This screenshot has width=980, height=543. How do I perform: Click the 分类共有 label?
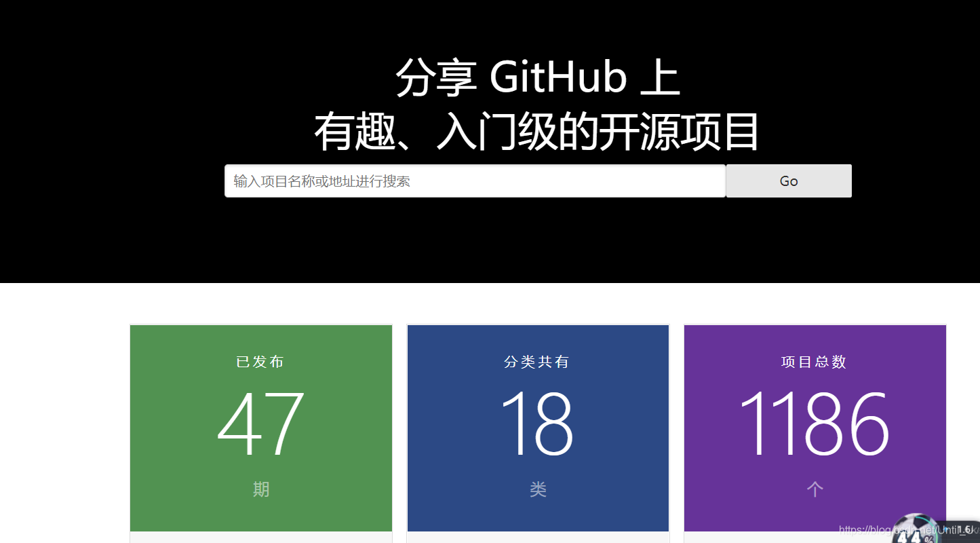(537, 362)
